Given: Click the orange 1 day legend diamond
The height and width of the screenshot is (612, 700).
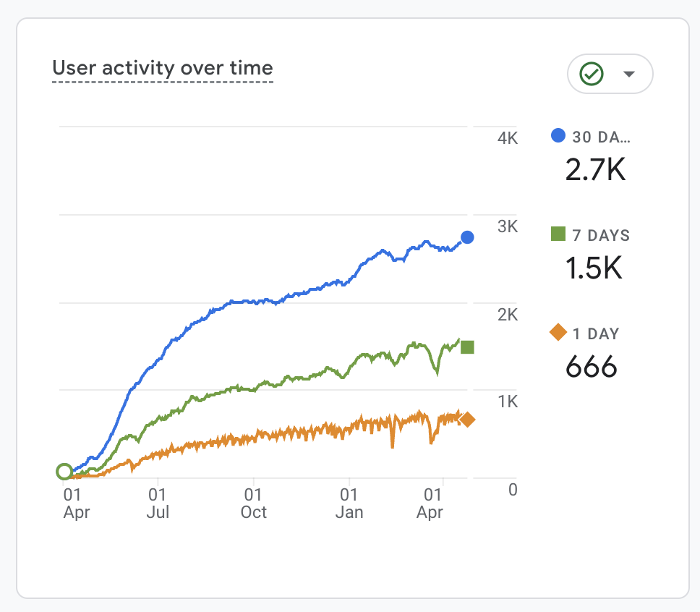Looking at the screenshot, I should 558,333.
